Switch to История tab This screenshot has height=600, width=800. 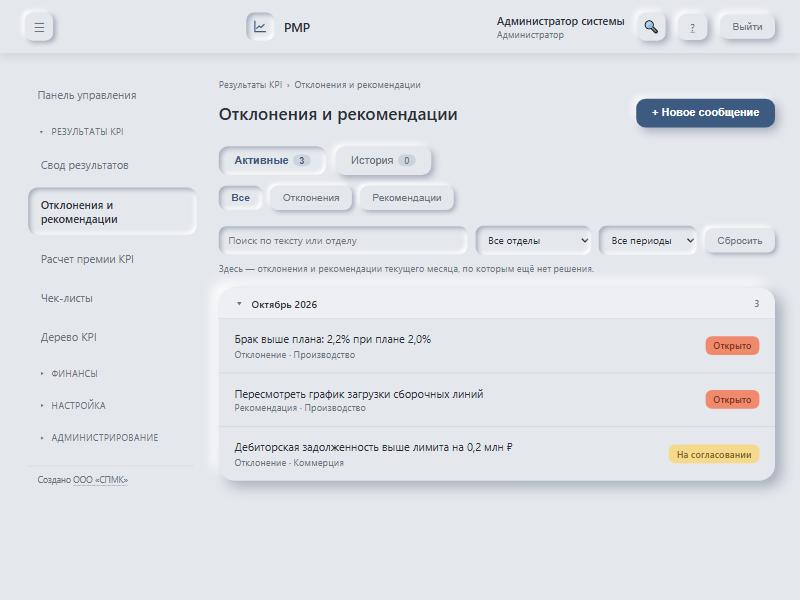click(383, 161)
